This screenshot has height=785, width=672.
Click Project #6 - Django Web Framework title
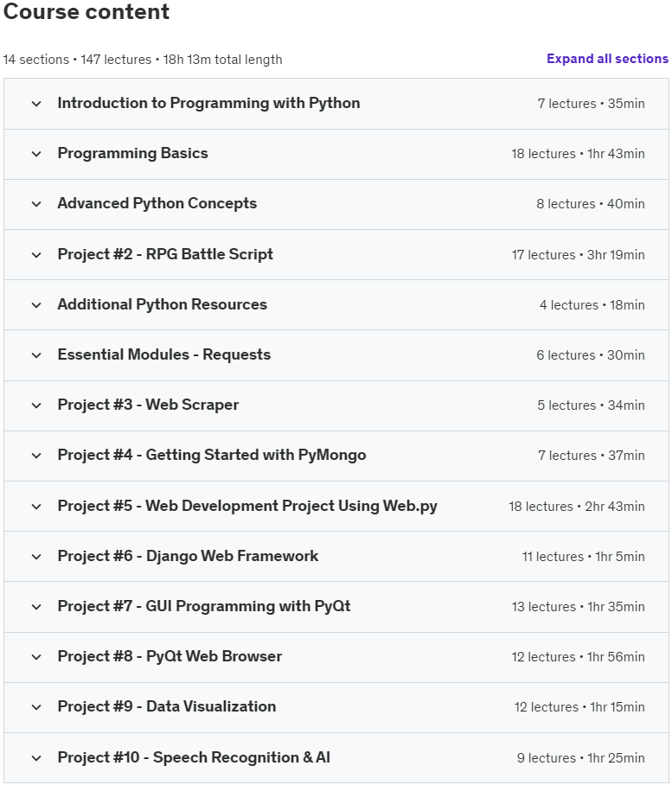point(188,556)
